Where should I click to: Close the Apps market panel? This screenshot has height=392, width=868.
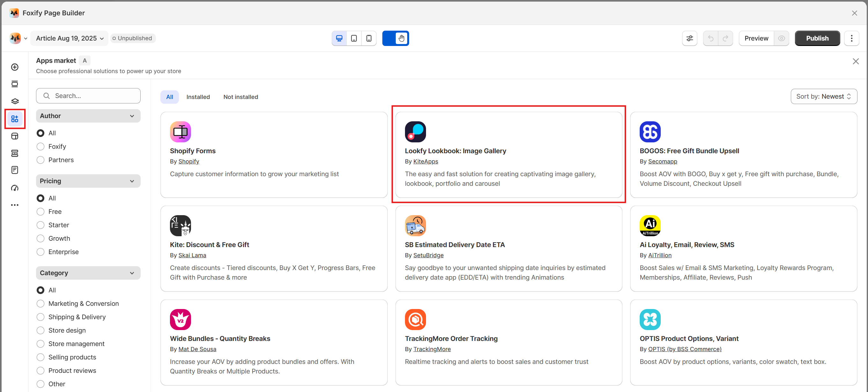coord(856,61)
